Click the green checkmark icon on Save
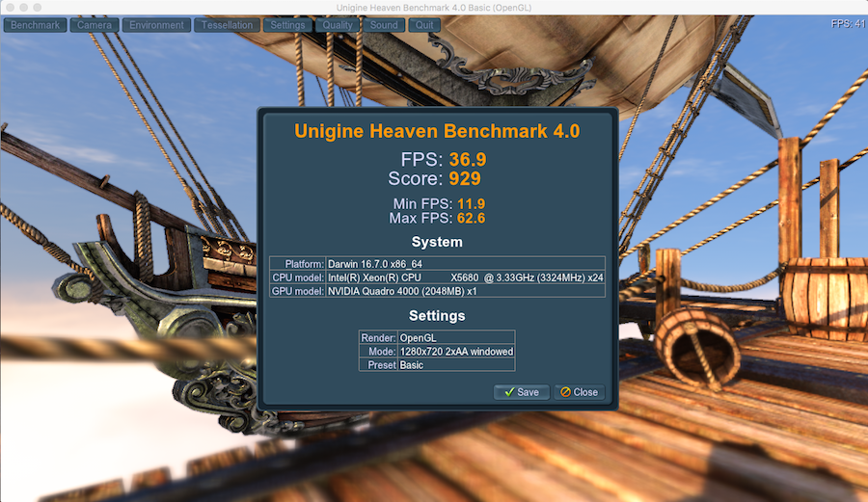 [509, 391]
